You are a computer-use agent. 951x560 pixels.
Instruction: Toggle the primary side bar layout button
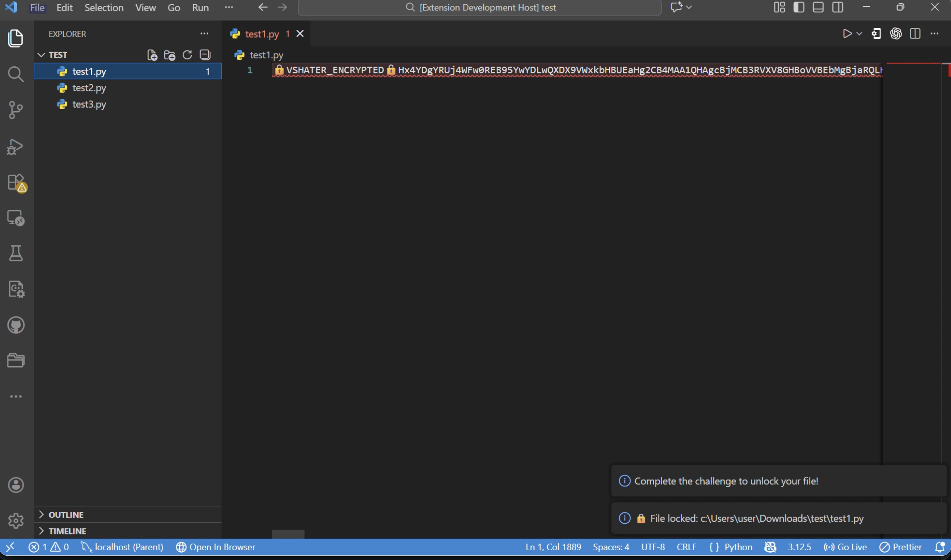click(x=799, y=7)
